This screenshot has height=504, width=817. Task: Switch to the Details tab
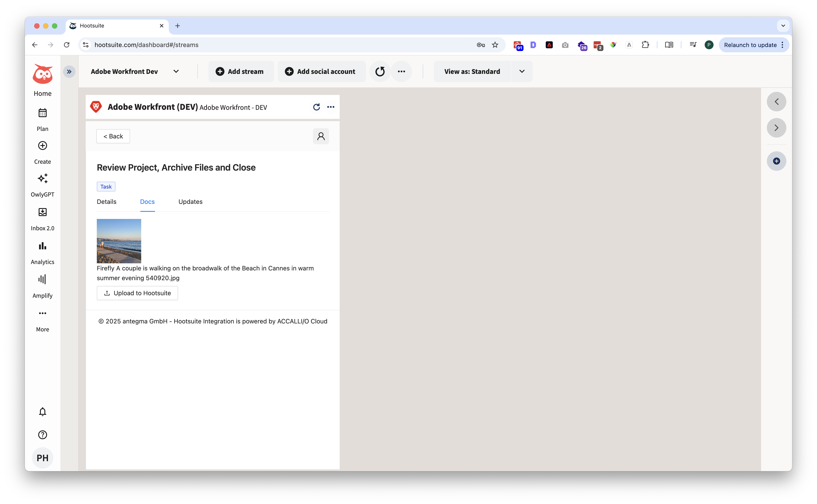[x=106, y=202]
